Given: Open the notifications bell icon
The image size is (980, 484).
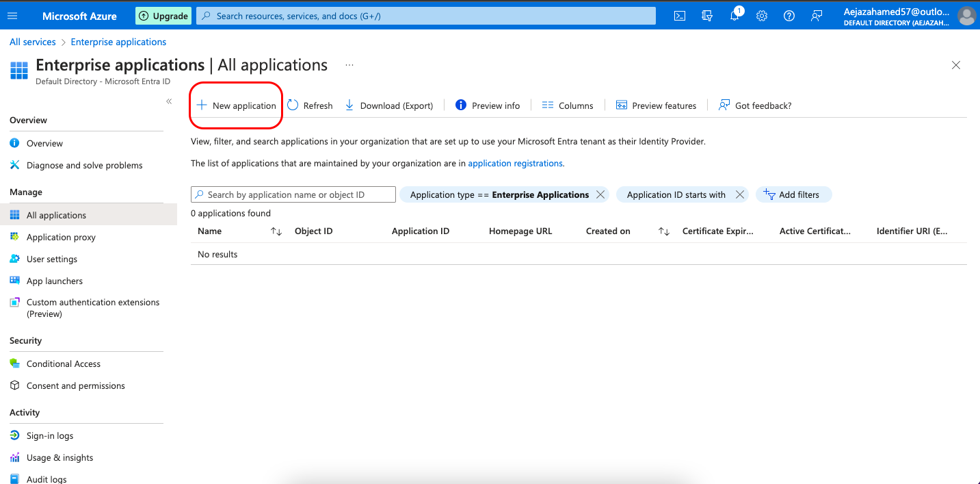Looking at the screenshot, I should (734, 16).
